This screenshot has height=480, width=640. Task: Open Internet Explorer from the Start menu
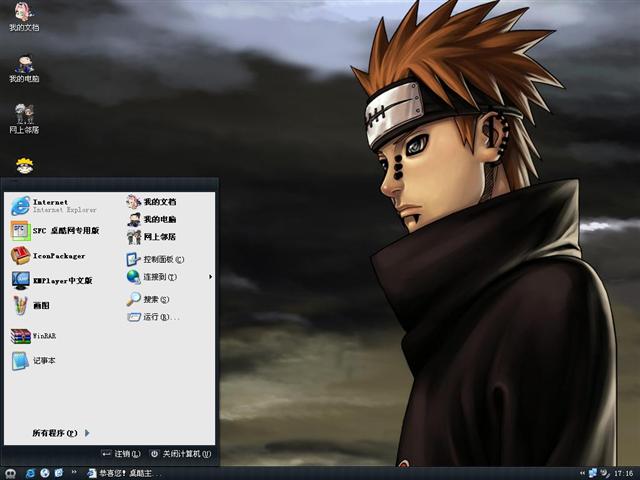coord(55,206)
